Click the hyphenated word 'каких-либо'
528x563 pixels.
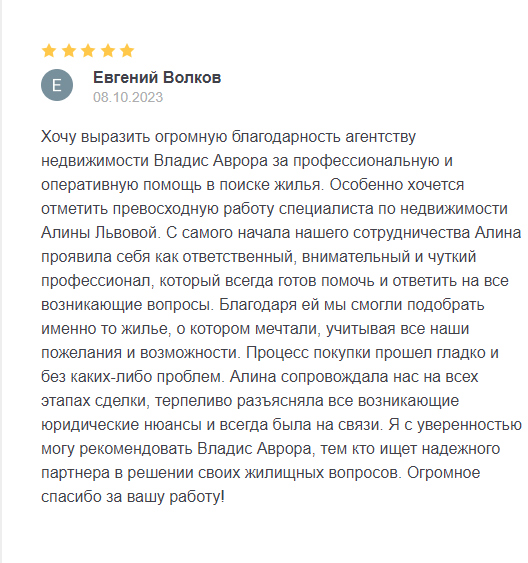[x=111, y=377]
